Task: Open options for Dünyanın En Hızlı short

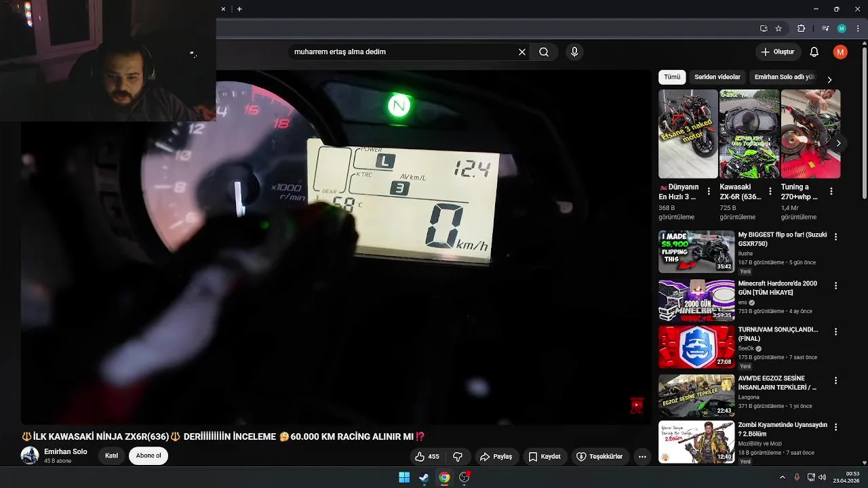Action: 709,191
